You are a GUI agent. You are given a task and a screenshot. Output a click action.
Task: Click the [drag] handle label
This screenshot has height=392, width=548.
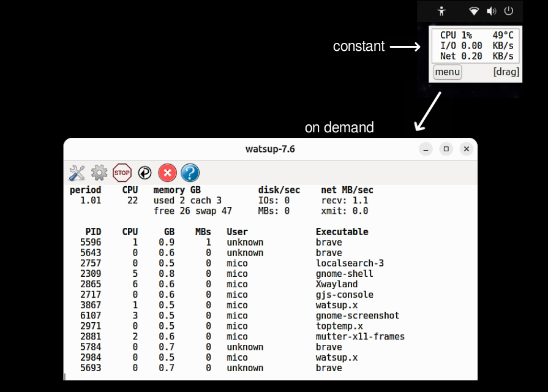[x=506, y=72]
